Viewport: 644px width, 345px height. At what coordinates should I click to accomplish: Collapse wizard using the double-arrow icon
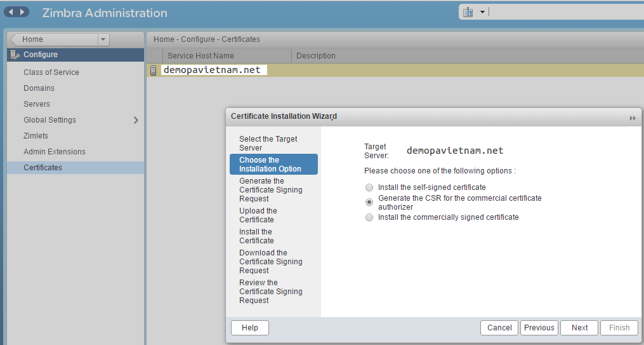click(633, 118)
